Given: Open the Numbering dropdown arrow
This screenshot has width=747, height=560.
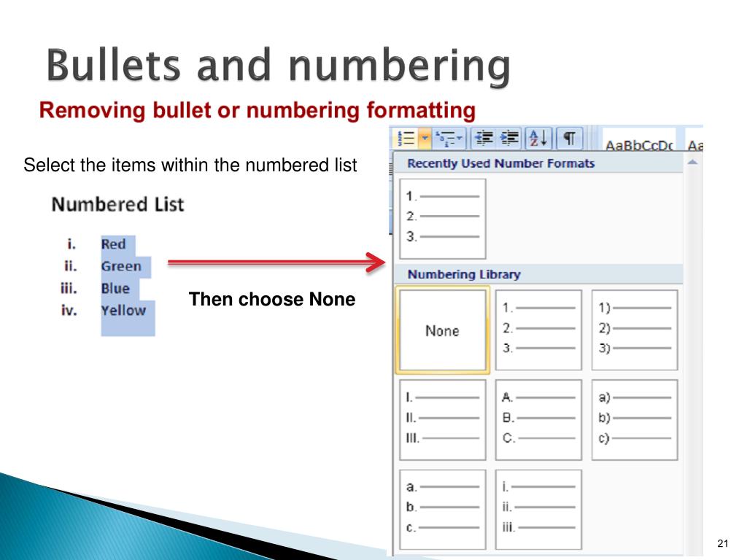Looking at the screenshot, I should [425, 139].
